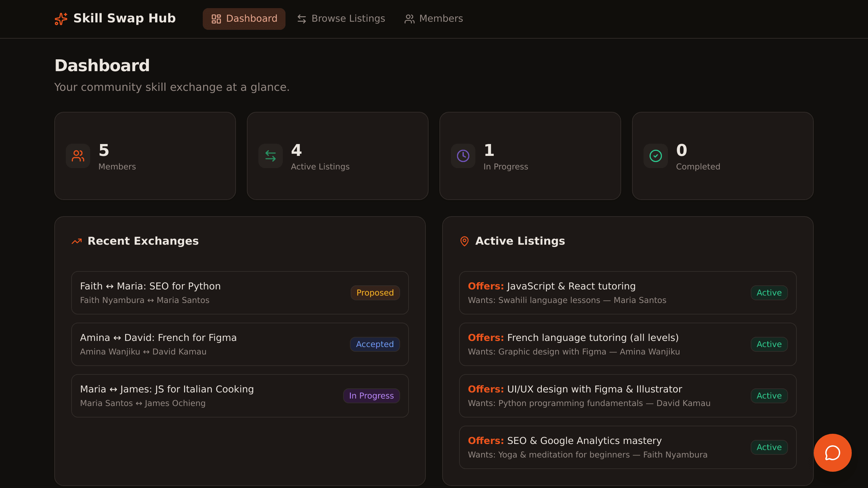Open the UI/UX design with Figma listing
The width and height of the screenshot is (868, 488).
(628, 396)
